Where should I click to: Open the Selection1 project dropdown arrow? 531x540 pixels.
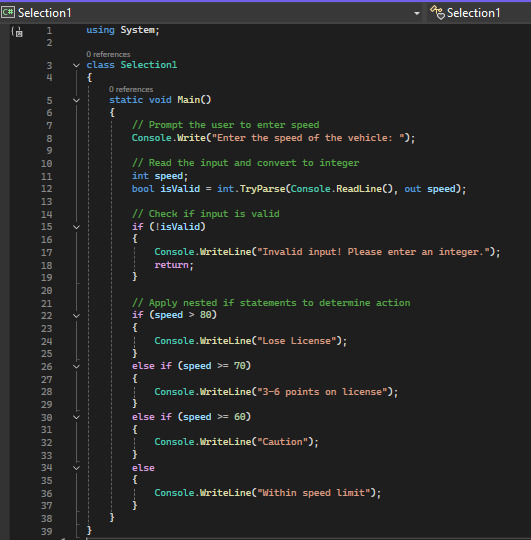pos(417,13)
